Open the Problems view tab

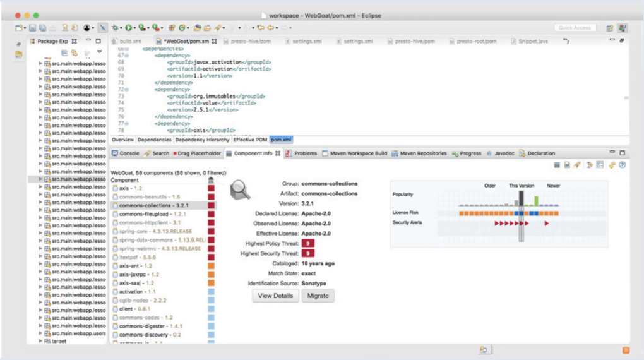[x=301, y=153]
